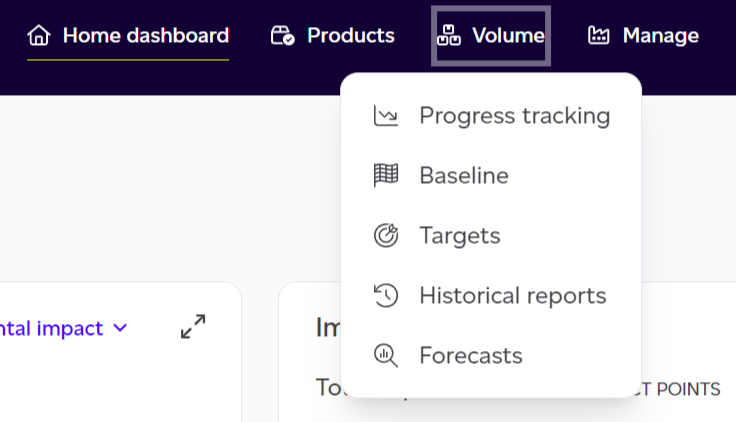Click the Targets bullseye icon
Viewport: 736px width, 422px height.
pyautogui.click(x=386, y=235)
